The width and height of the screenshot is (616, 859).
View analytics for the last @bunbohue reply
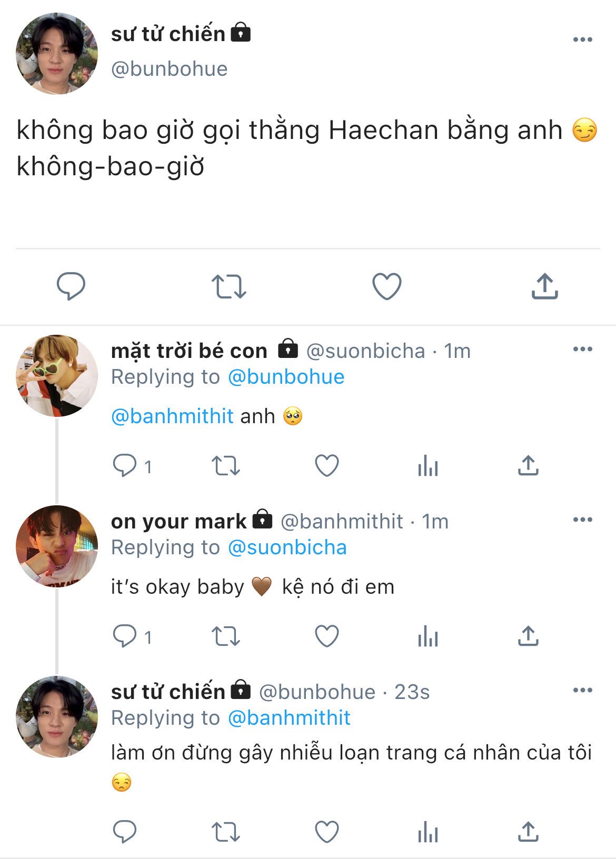click(428, 832)
